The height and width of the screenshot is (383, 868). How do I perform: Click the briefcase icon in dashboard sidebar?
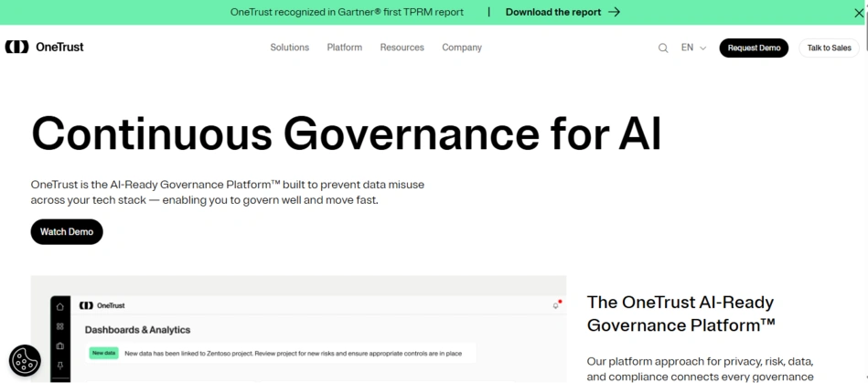pyautogui.click(x=60, y=346)
